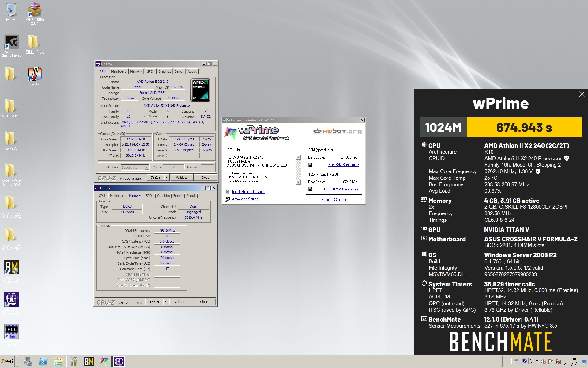Switch to Memory tab in upper CPU-Z window
588x368 pixels.
(136, 71)
